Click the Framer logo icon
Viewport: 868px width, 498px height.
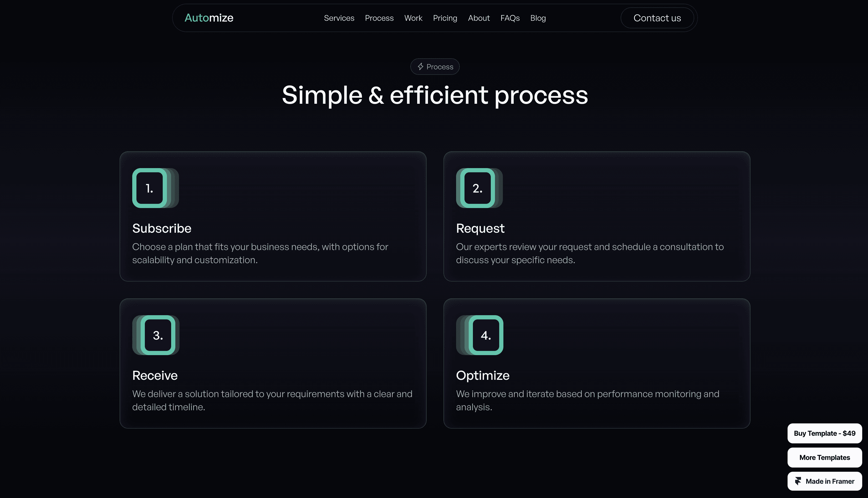point(798,481)
